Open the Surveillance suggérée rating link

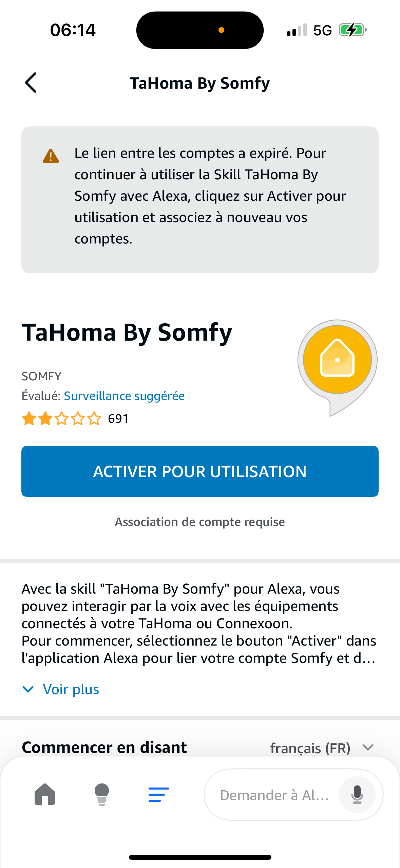coord(124,396)
